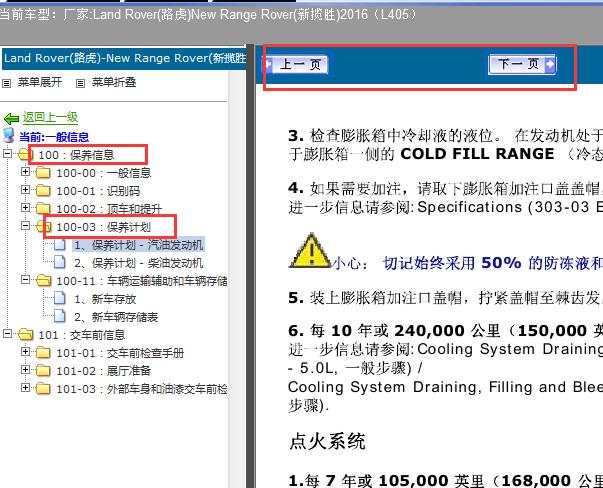This screenshot has height=488, width=603.
Task: Select 101 : 交车前信息 tree item
Action: pyautogui.click(x=82, y=335)
